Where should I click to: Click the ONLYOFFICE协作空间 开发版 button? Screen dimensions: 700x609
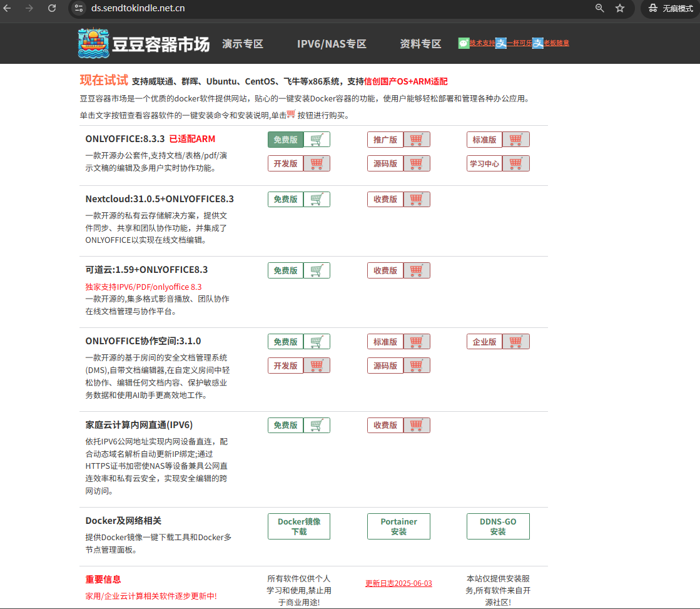pyautogui.click(x=286, y=366)
